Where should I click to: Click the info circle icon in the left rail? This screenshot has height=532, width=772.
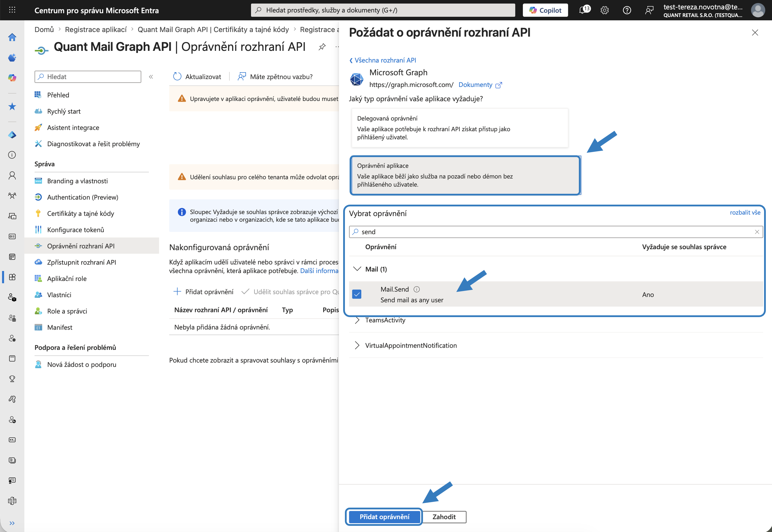[x=12, y=155]
